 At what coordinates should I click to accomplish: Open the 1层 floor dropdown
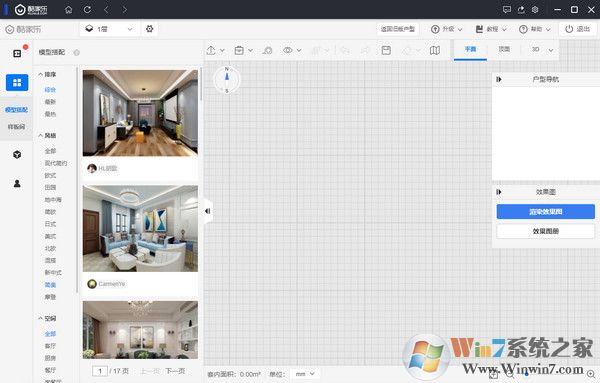108,29
